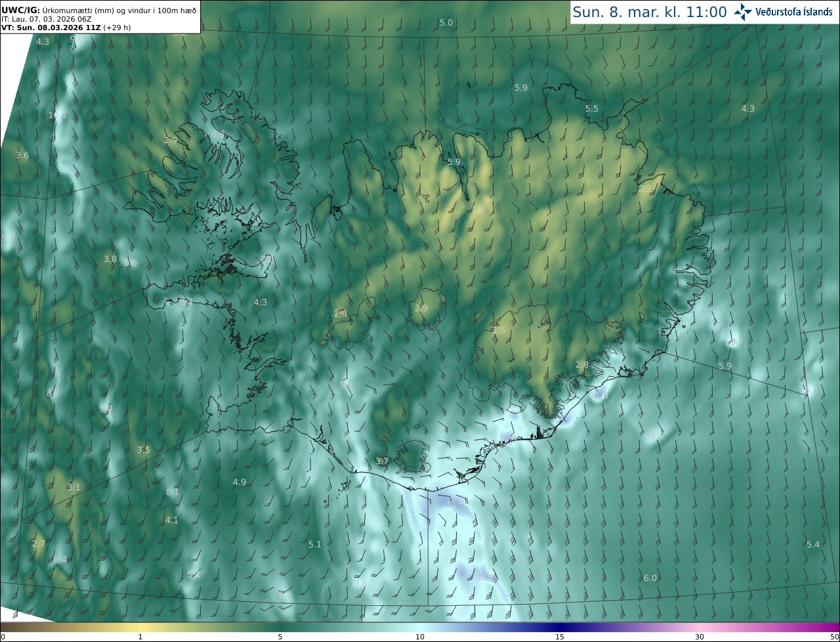Click the '8.3' value over the Westfjords
The image size is (840, 642).
pos(217,134)
